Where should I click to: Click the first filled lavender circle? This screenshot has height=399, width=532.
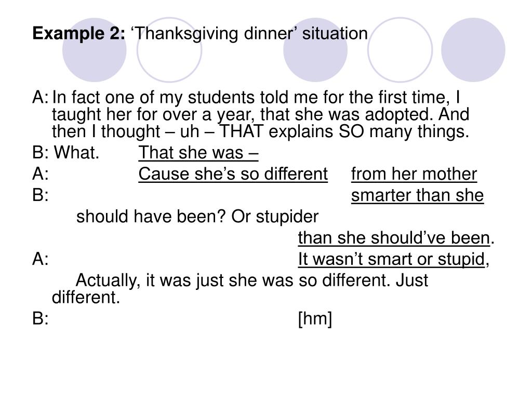point(95,50)
